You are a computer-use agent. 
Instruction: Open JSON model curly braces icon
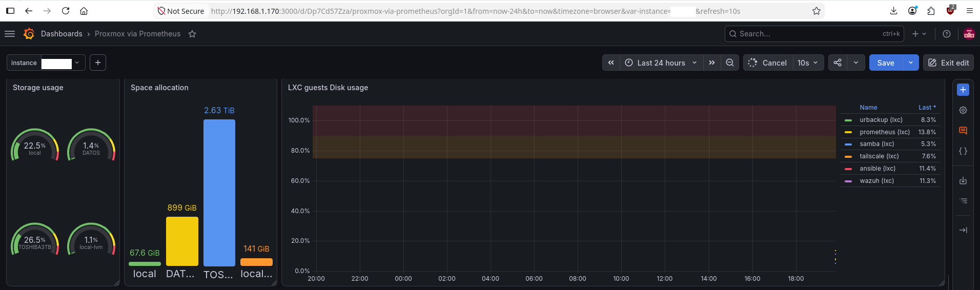point(963,151)
